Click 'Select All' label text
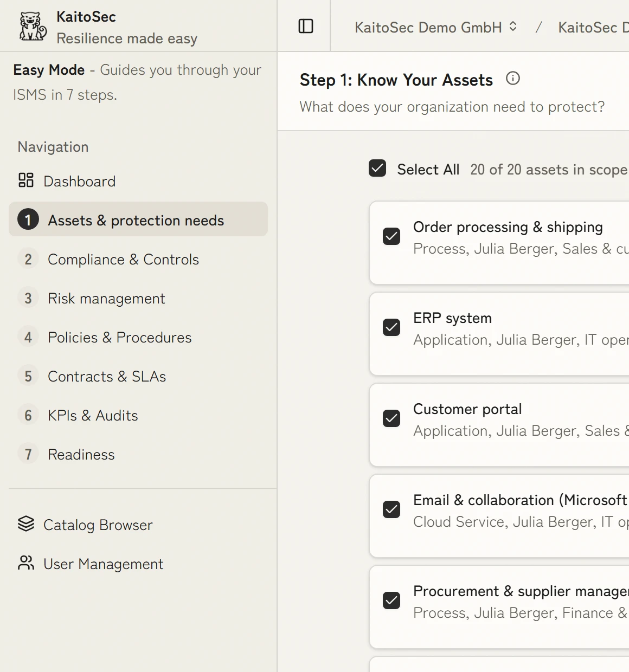 428,170
